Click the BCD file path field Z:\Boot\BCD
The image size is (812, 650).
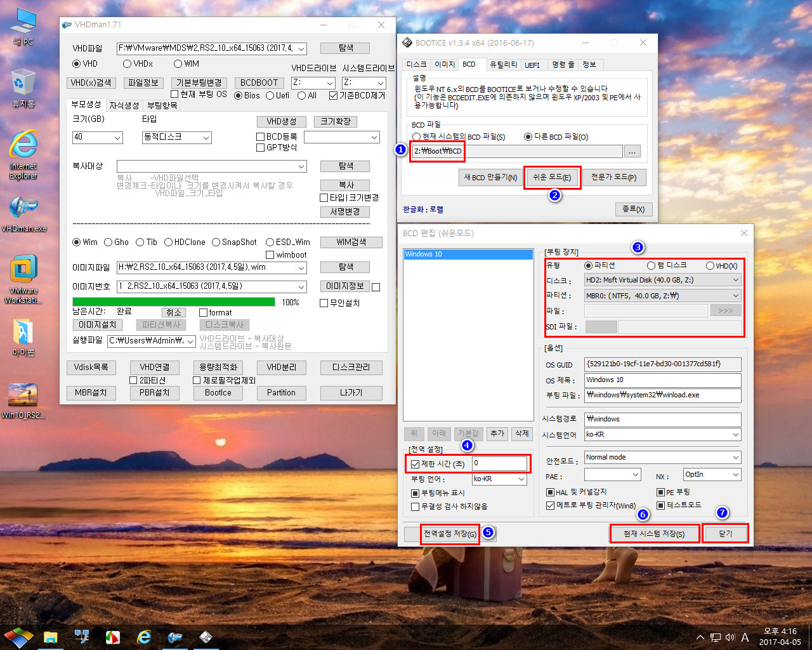point(516,151)
